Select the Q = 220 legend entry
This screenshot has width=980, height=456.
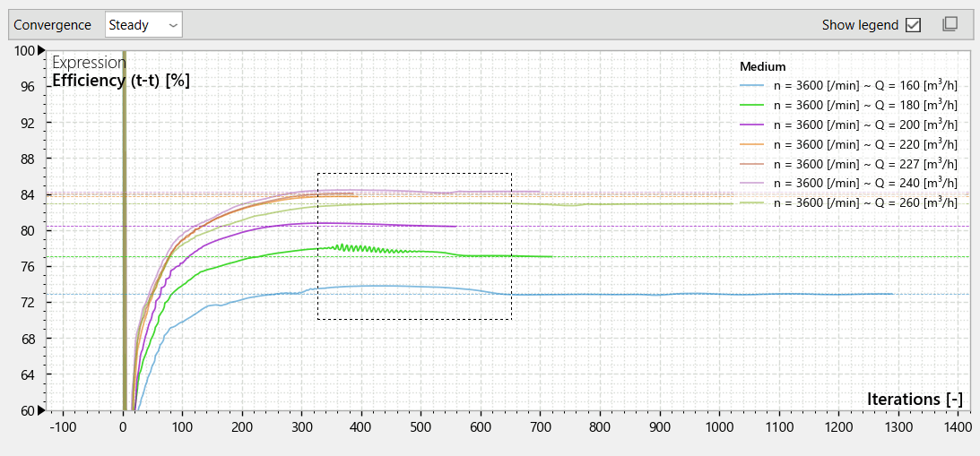[x=848, y=144]
